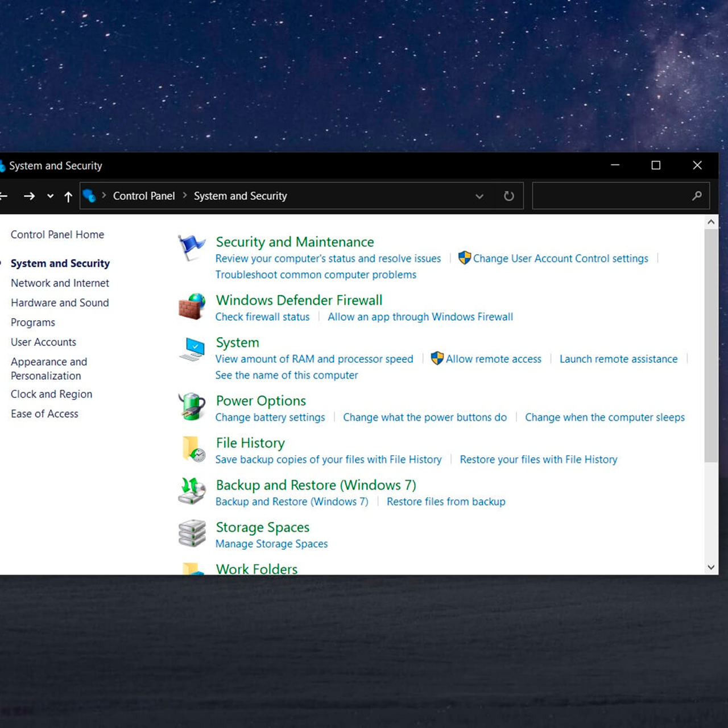
Task: Click Restore files from backup
Action: 446,502
